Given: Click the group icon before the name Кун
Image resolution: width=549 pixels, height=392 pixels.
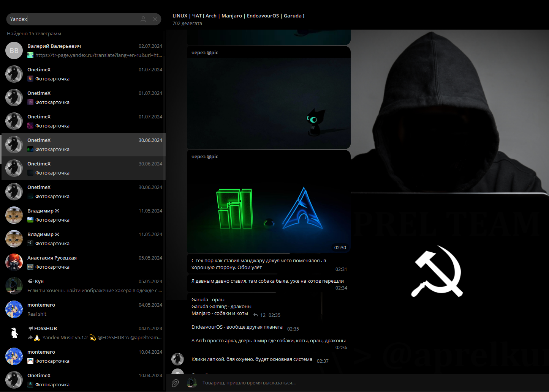Looking at the screenshot, I should pyautogui.click(x=30, y=281).
